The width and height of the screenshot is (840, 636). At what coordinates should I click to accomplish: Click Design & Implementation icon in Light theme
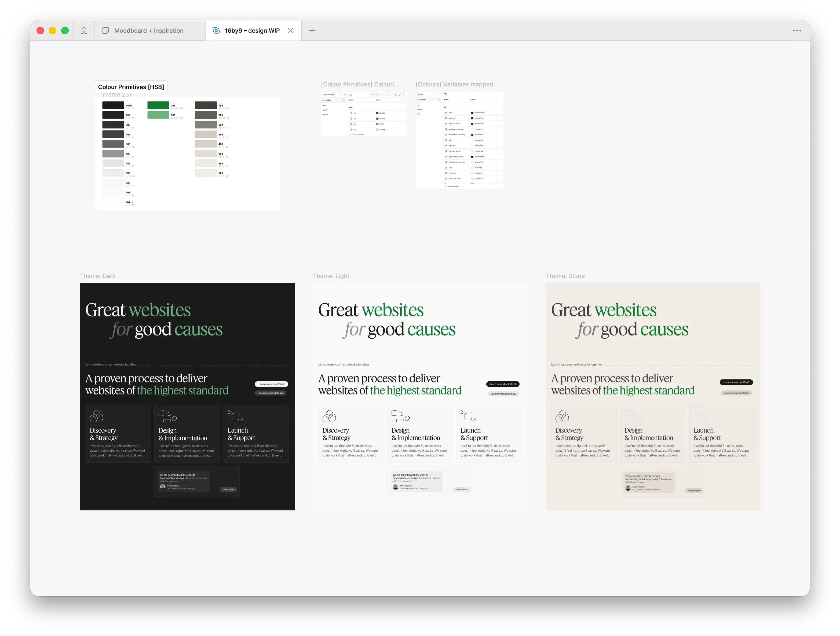point(400,416)
